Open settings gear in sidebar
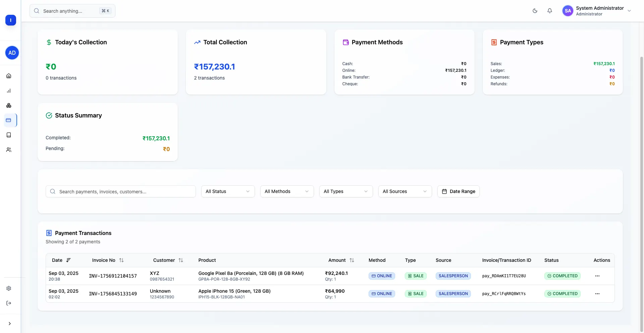Screen dimensions: 644x333 tap(9, 288)
